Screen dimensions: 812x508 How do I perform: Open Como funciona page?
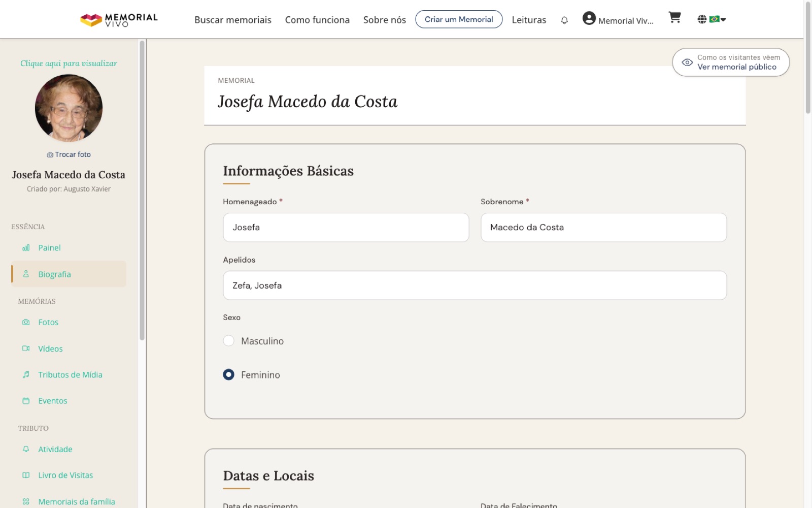tap(317, 20)
